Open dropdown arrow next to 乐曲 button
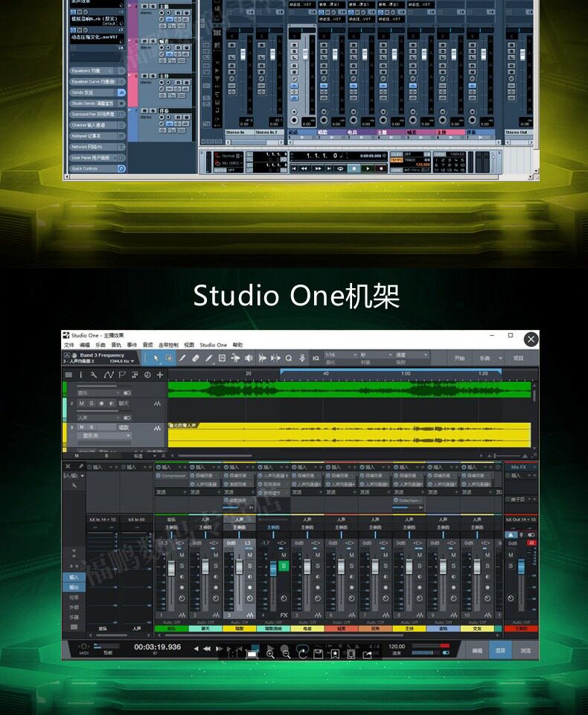The width and height of the screenshot is (588, 715). pos(500,358)
